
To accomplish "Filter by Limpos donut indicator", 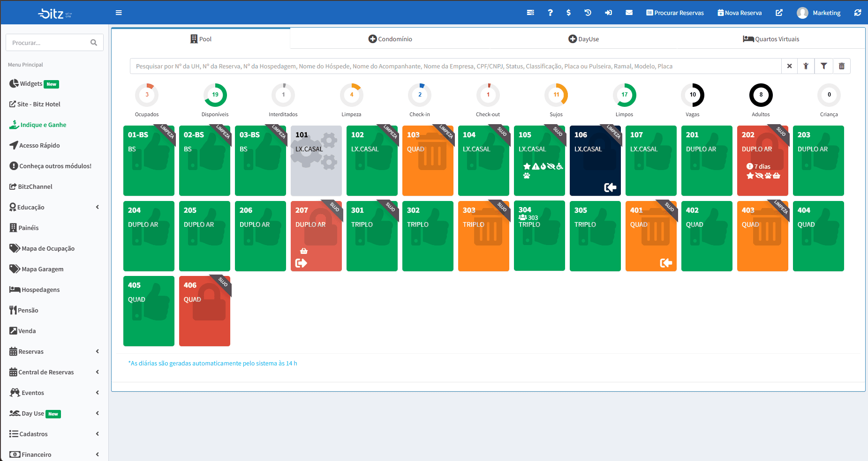I will pyautogui.click(x=624, y=95).
